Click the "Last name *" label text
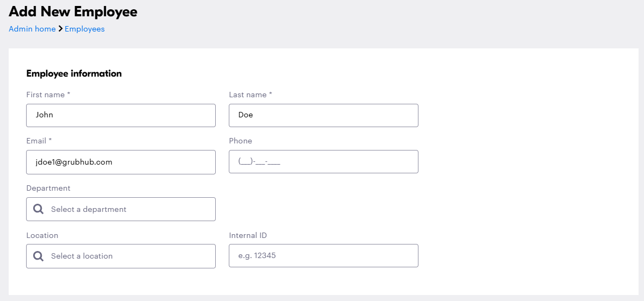The height and width of the screenshot is (301, 644). 251,95
